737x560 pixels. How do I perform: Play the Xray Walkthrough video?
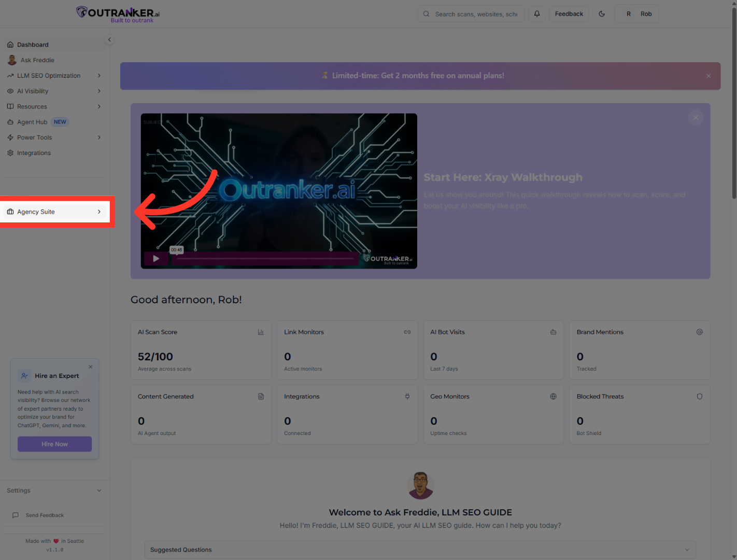[156, 258]
